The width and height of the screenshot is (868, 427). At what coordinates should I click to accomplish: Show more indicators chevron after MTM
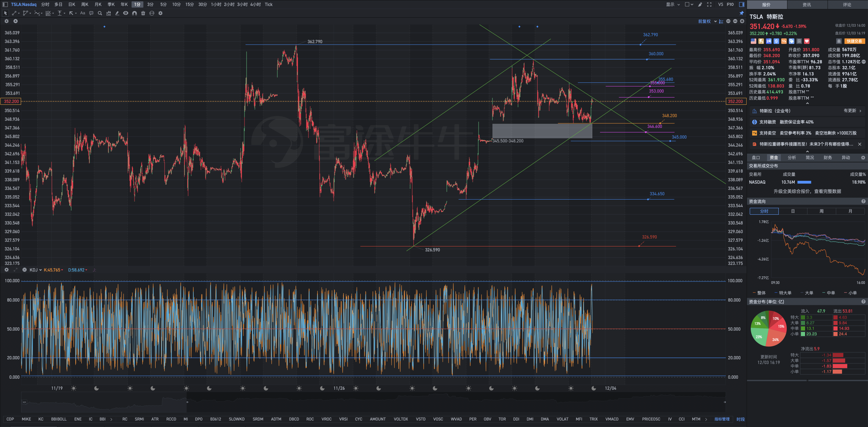tap(706, 419)
